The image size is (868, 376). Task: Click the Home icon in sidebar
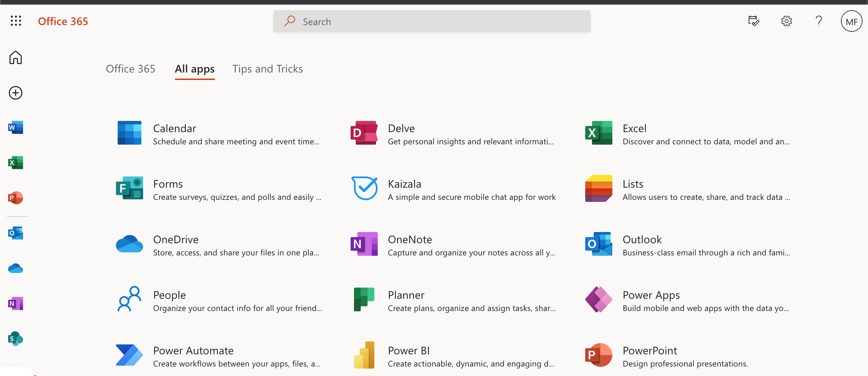(16, 58)
